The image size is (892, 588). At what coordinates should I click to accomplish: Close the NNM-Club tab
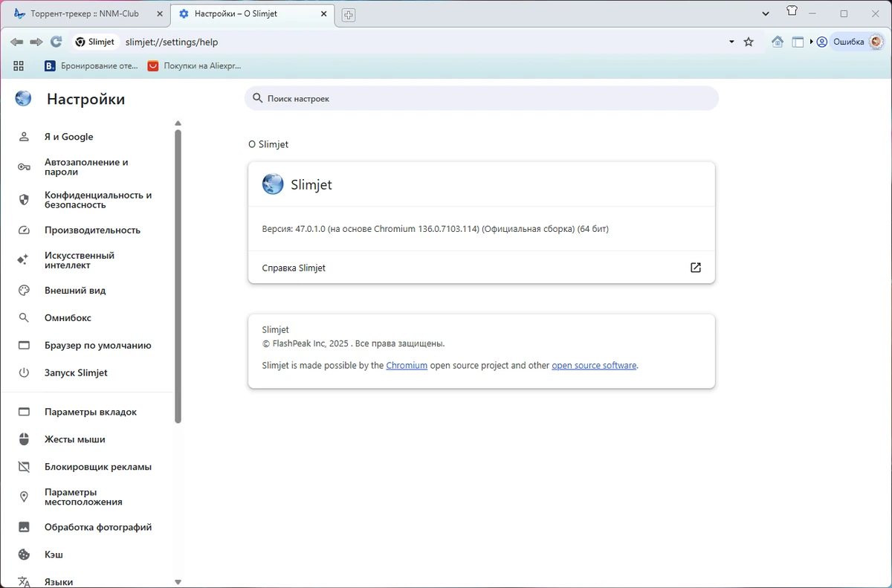[159, 14]
